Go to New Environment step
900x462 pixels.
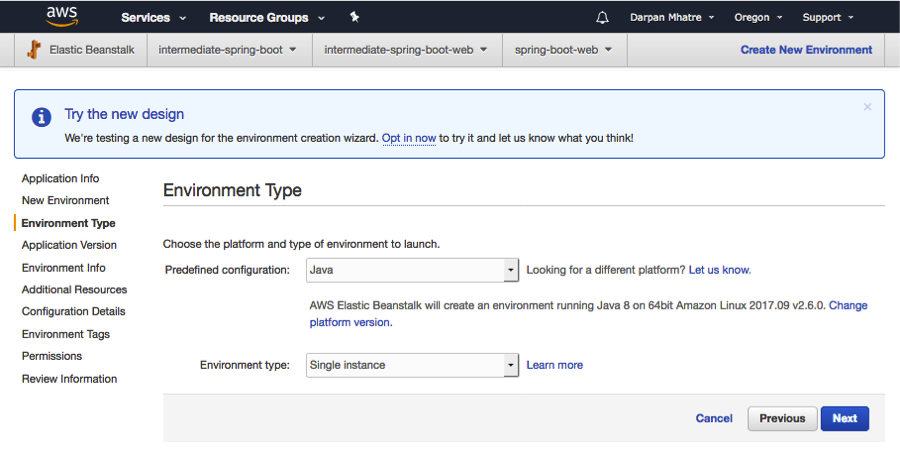(65, 200)
